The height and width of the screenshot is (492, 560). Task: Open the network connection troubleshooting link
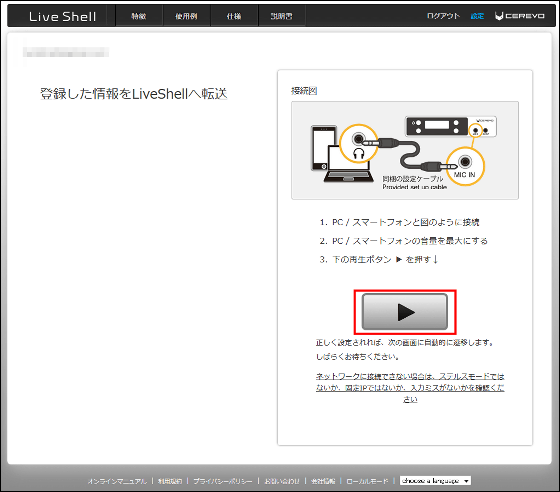tap(410, 387)
